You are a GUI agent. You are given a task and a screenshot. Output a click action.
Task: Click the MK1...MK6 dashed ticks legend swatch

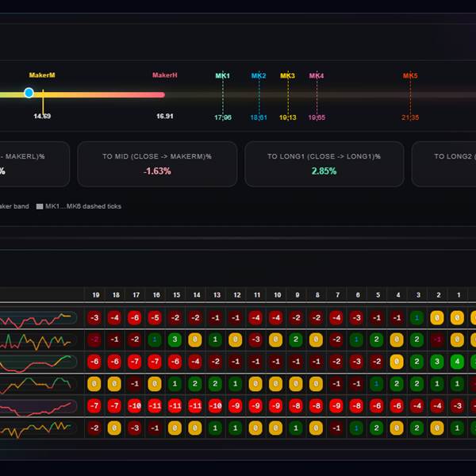[40, 206]
